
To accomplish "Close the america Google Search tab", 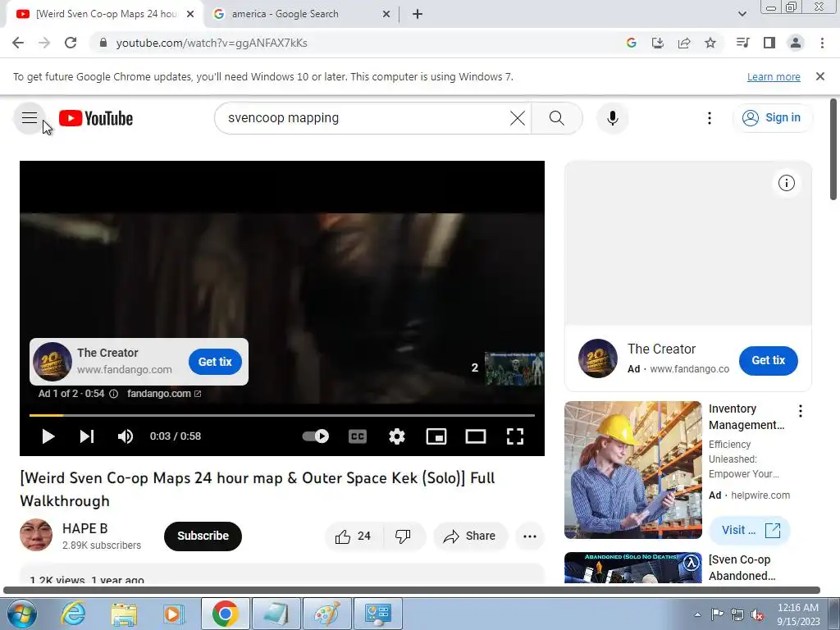I will click(386, 14).
